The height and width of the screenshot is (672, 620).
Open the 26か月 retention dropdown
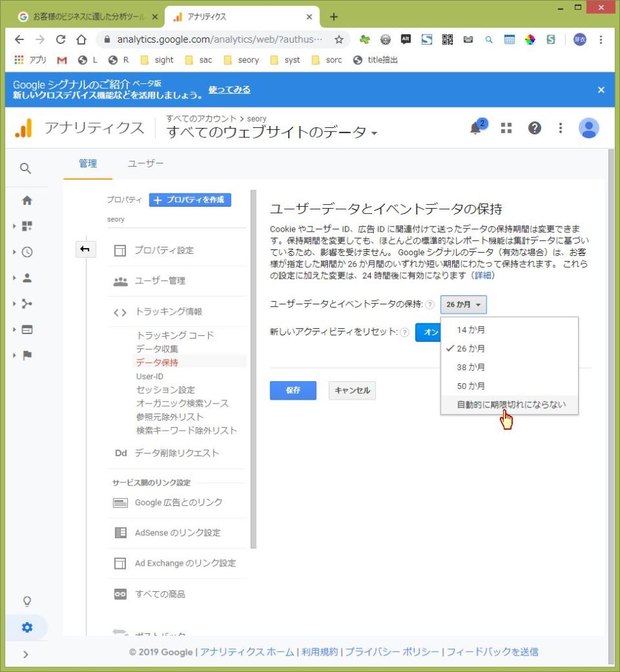tap(463, 304)
